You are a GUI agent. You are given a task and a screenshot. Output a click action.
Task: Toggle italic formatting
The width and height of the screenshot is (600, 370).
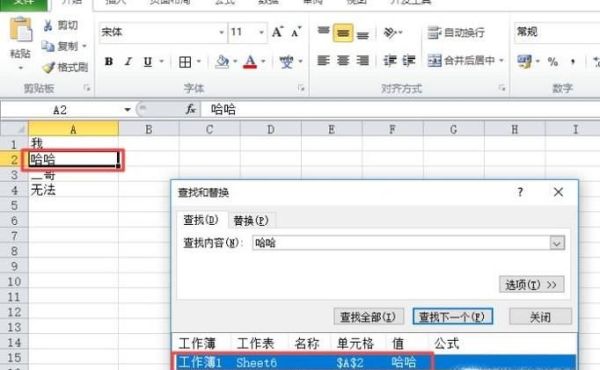(x=128, y=62)
